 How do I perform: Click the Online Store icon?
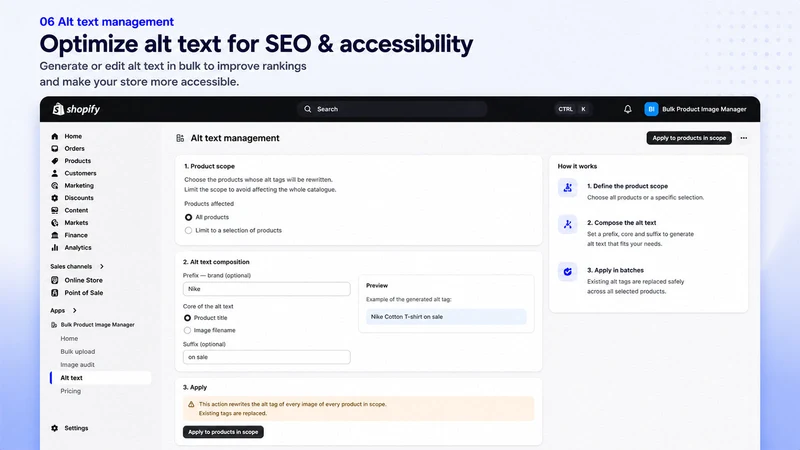(x=55, y=280)
